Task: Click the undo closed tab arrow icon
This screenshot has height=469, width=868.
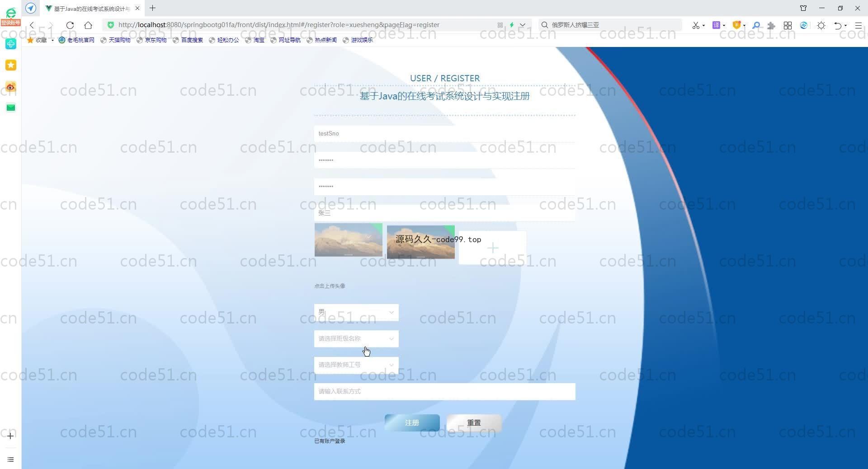Action: pyautogui.click(x=838, y=25)
